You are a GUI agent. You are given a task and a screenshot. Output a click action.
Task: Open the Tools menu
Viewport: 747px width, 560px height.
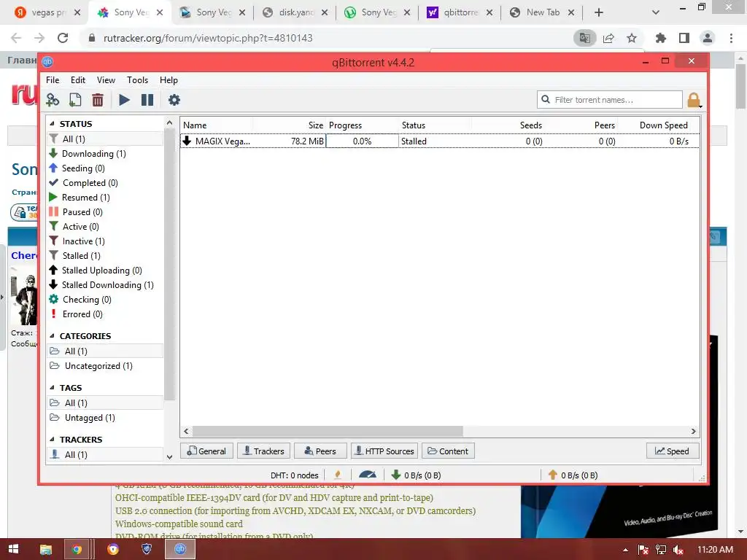(x=137, y=80)
